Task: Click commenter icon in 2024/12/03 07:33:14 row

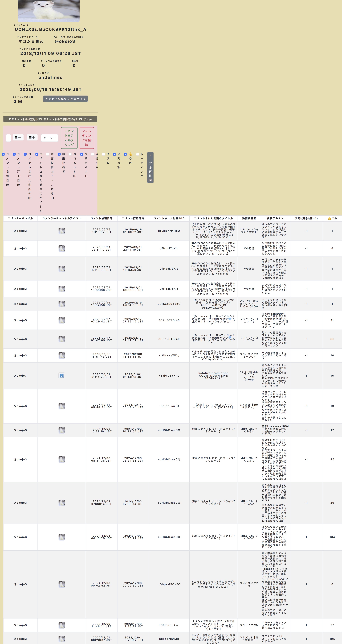Action: [x=62, y=503]
